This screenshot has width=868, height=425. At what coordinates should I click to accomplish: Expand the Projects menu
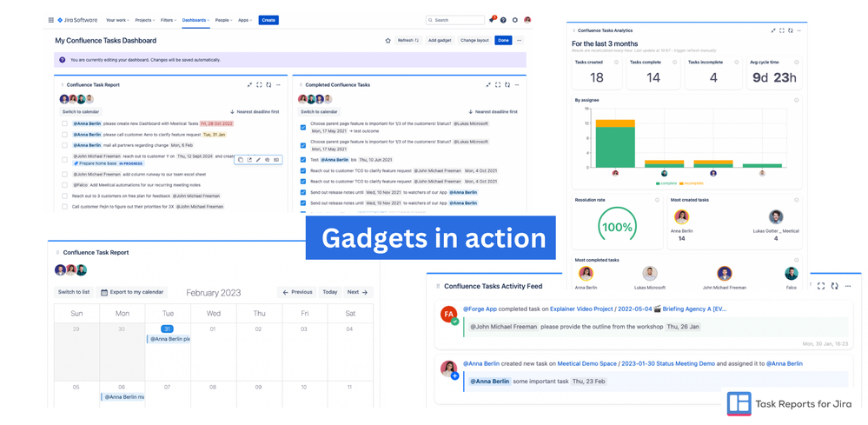[x=145, y=20]
